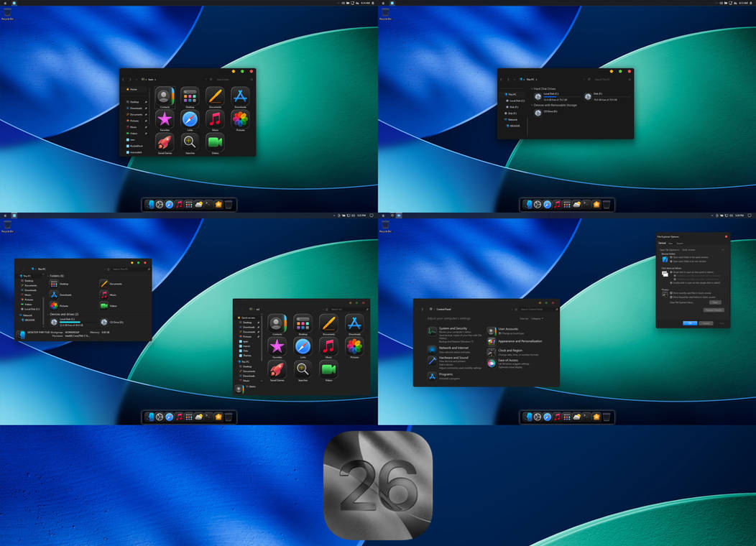Screen dimensions: 756x546
Task: Select 'Single-click to open an item' option
Action: click(671, 272)
